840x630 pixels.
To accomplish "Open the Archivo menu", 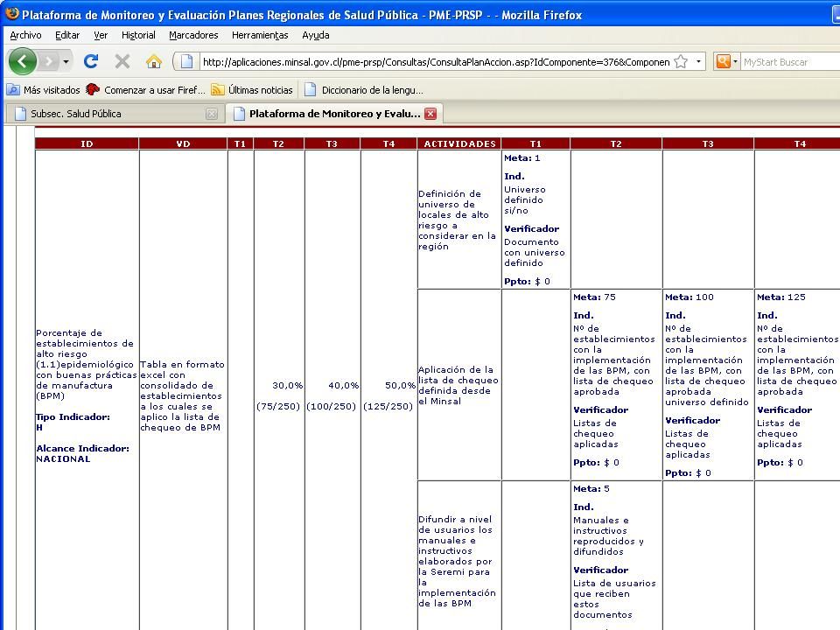I will click(x=25, y=35).
